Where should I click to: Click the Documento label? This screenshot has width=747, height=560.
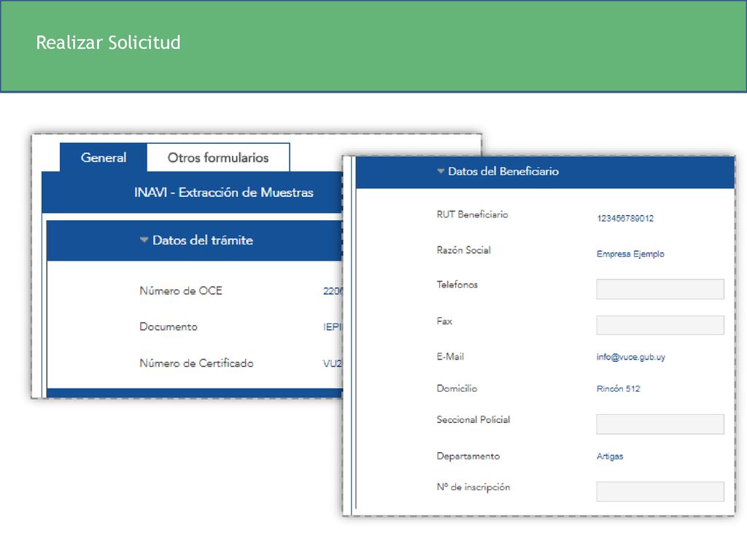click(169, 327)
